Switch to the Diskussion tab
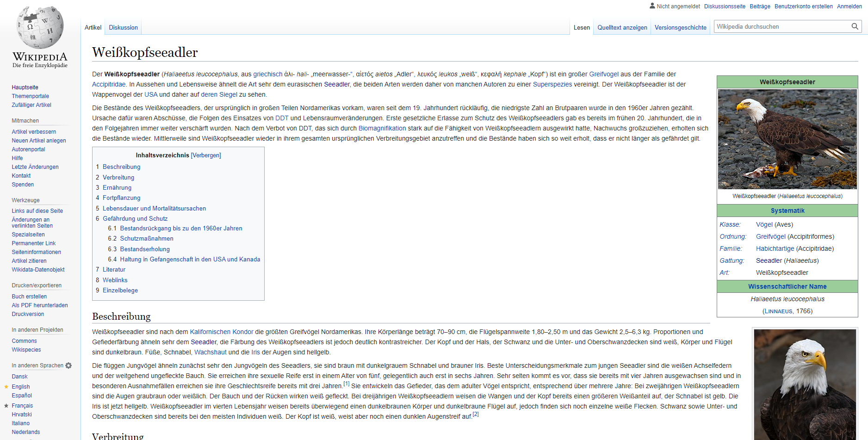This screenshot has height=440, width=868. coord(123,27)
